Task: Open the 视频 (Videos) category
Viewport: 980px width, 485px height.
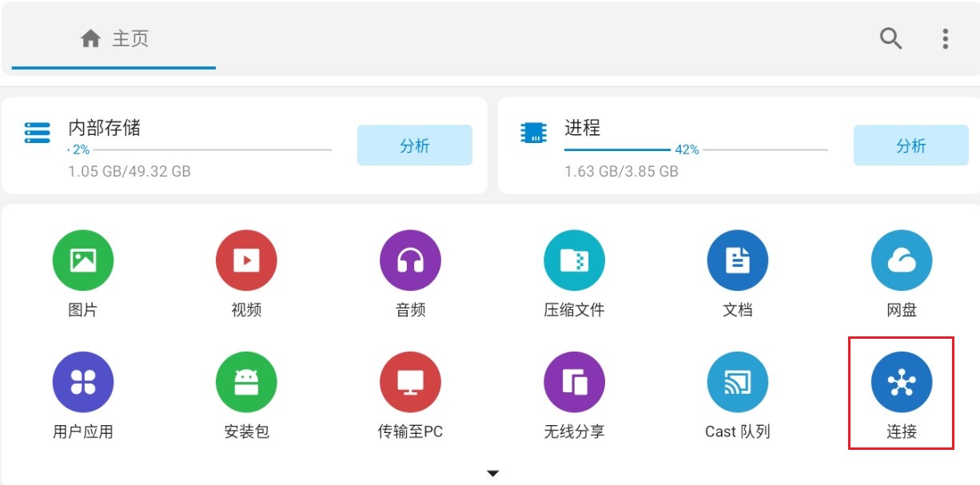Action: point(246,261)
